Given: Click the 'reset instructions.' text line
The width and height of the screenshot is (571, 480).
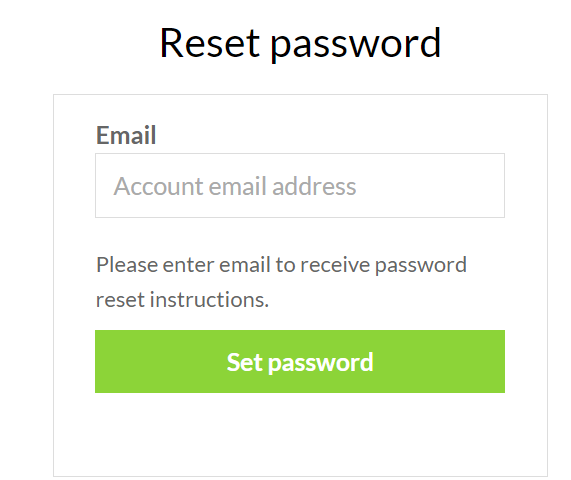Looking at the screenshot, I should click(182, 300).
